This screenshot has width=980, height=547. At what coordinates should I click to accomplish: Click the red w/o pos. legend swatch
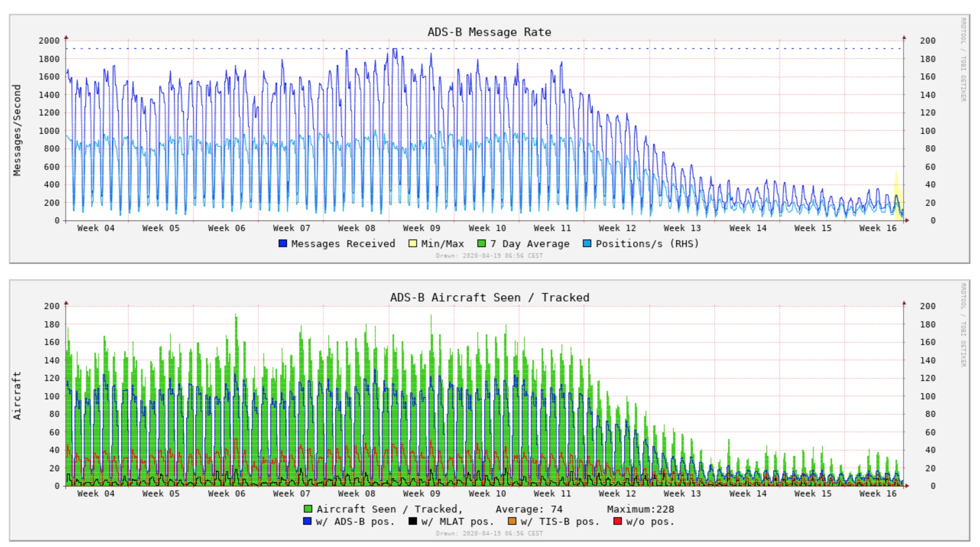(617, 521)
